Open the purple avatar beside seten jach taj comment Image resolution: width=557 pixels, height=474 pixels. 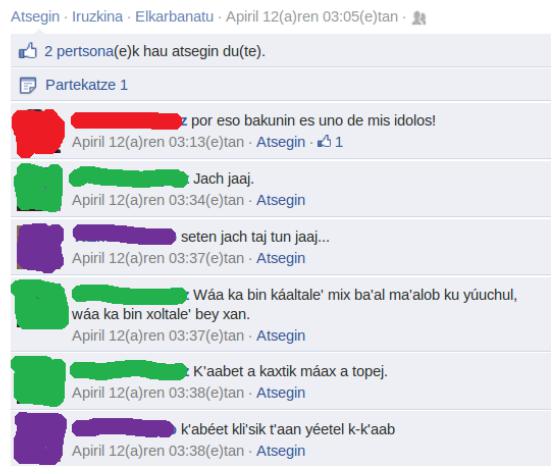tap(40, 248)
